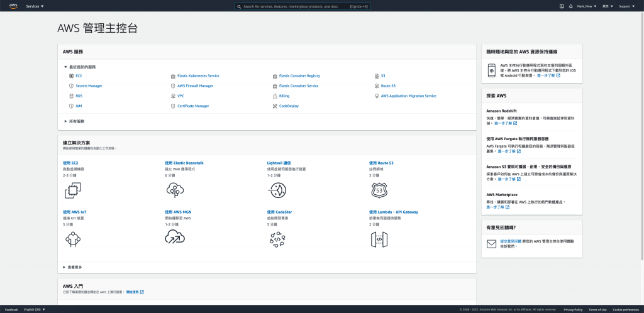Expand 查看更多 to see more solutions
This screenshot has height=313, width=644.
72,267
